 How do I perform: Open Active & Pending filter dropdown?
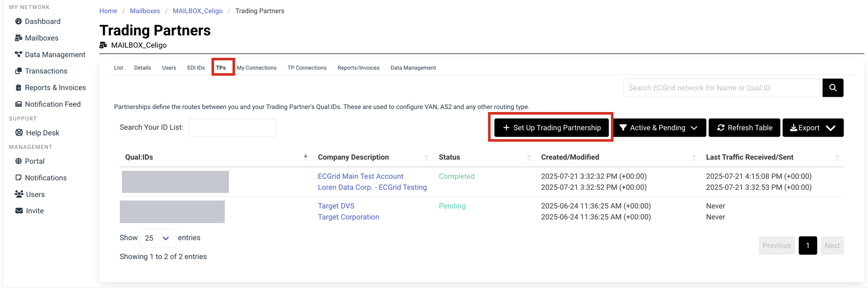(x=660, y=128)
